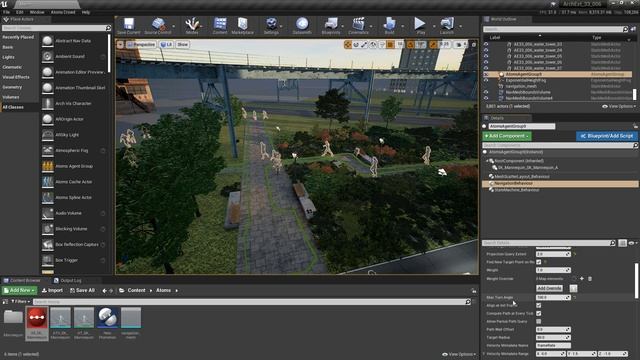This screenshot has width=640, height=360.
Task: Open the Marketplace toolbar icon
Action: [x=242, y=26]
